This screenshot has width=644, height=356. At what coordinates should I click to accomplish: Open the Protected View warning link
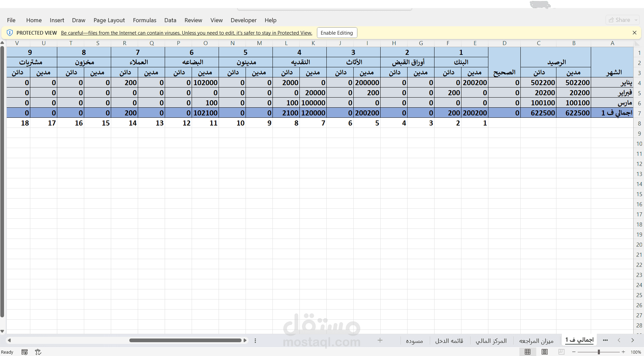coord(187,33)
